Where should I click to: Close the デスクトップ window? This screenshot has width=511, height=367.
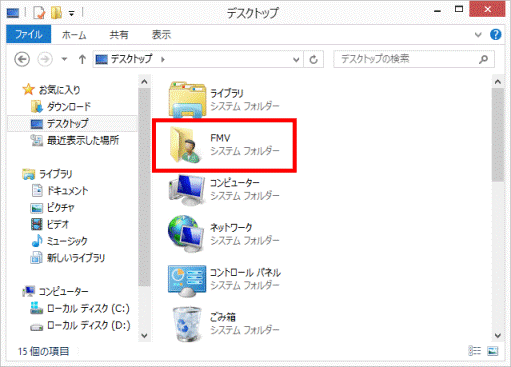pos(487,9)
